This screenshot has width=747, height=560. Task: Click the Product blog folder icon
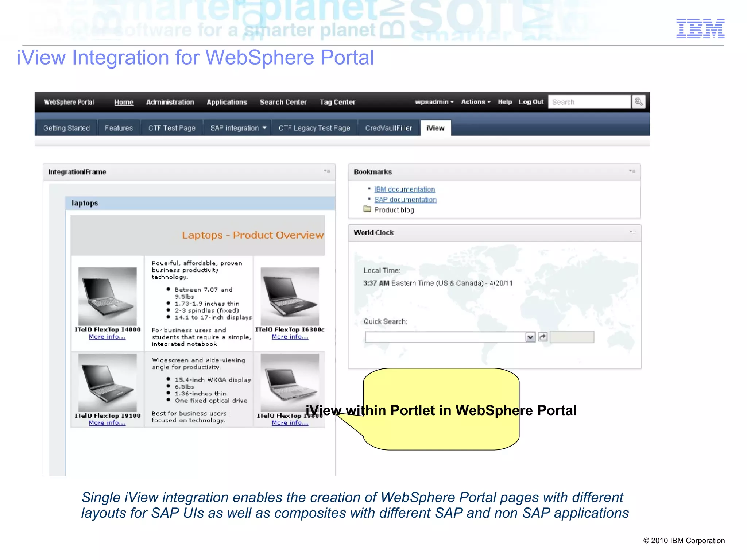(x=367, y=209)
